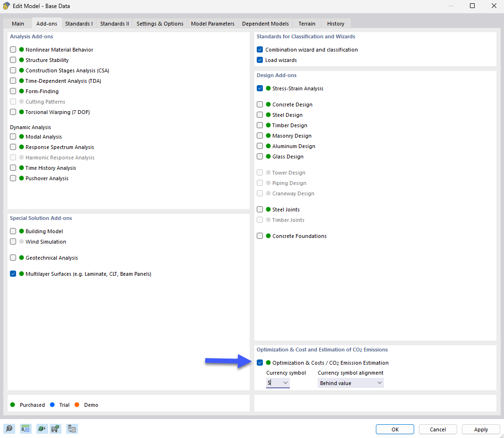Click the load add-on settings icon with arrow
This screenshot has height=438, width=504.
tap(42, 429)
